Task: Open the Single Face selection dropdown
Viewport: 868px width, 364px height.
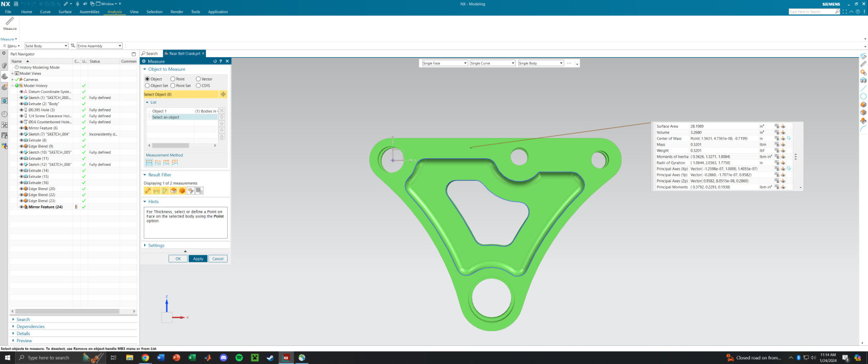Action: 445,63
